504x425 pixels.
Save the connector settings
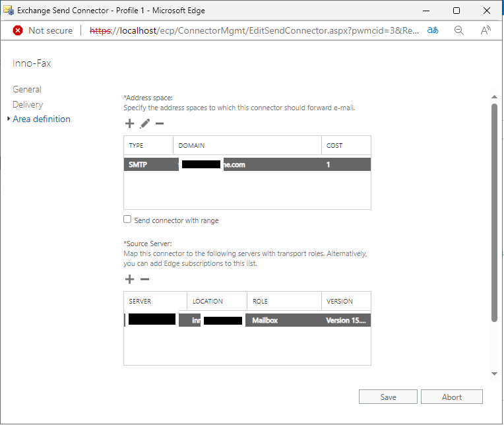pos(388,397)
